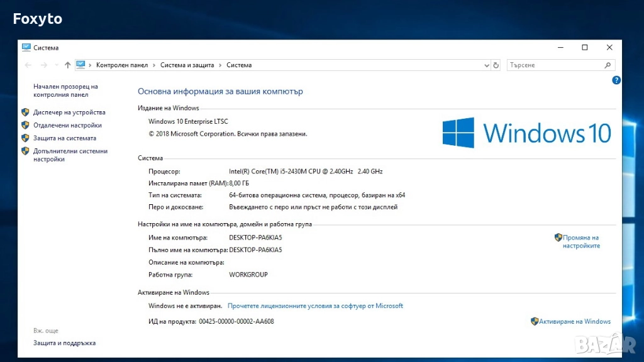
Task: Click Активиране на Windows link
Action: pyautogui.click(x=574, y=322)
